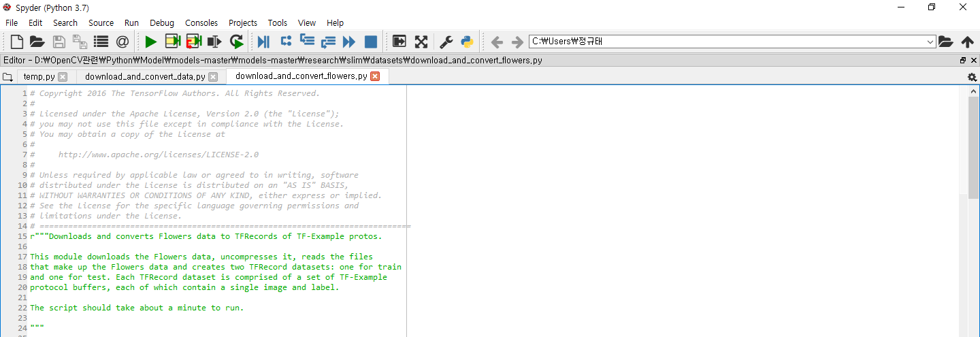Click the Copyright 2016 comment line
Image resolution: width=980 pixels, height=337 pixels.
coord(175,93)
